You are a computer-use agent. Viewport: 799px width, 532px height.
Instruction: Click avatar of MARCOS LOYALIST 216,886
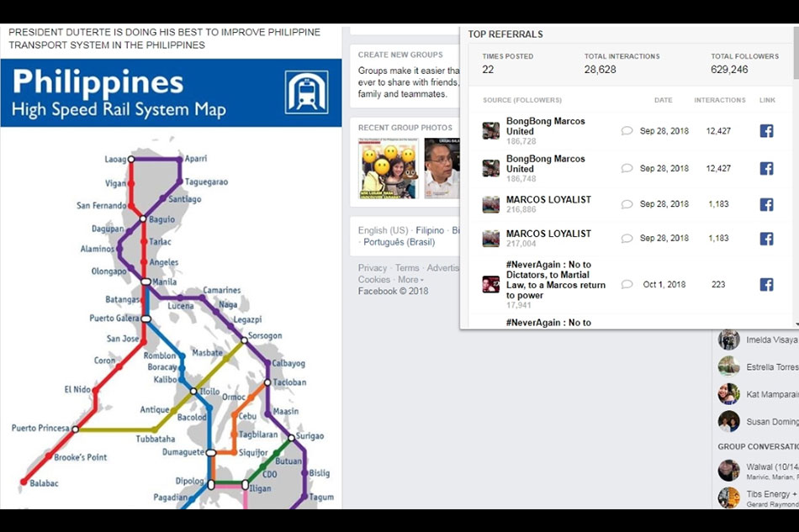[x=491, y=204]
